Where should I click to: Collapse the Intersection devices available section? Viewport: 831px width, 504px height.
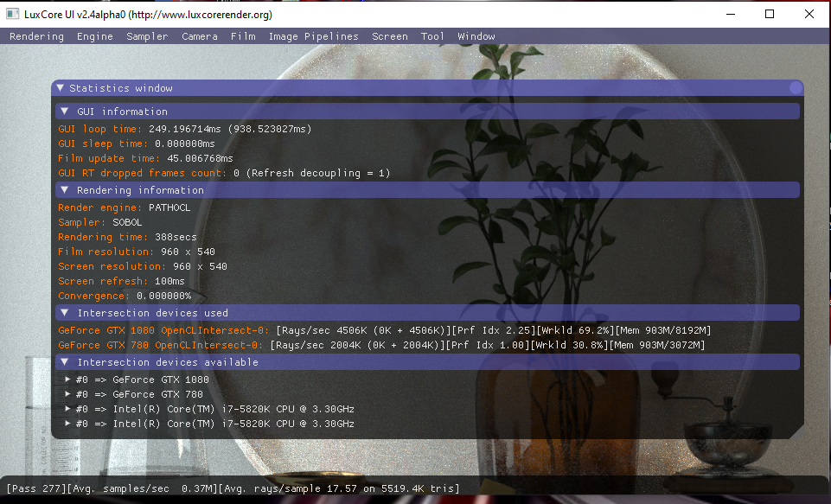(x=65, y=362)
